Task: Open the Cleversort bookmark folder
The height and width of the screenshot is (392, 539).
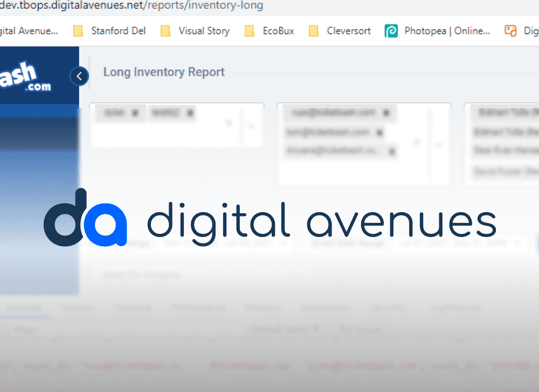Action: pos(340,31)
